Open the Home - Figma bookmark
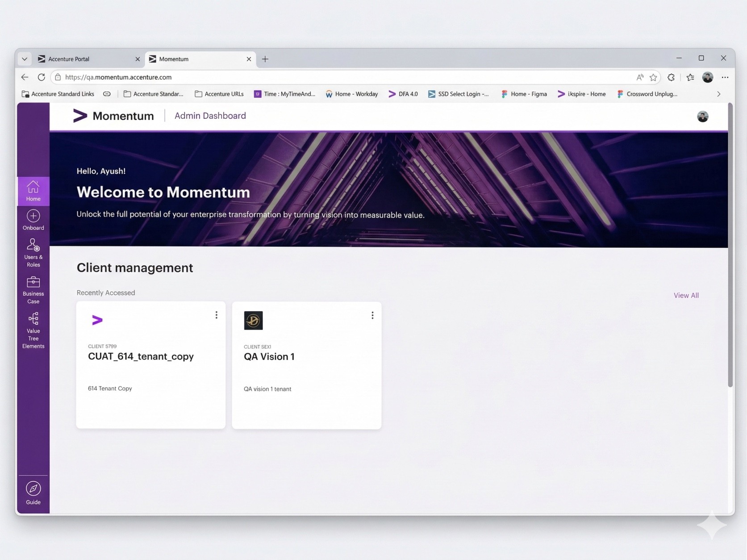 click(x=524, y=94)
